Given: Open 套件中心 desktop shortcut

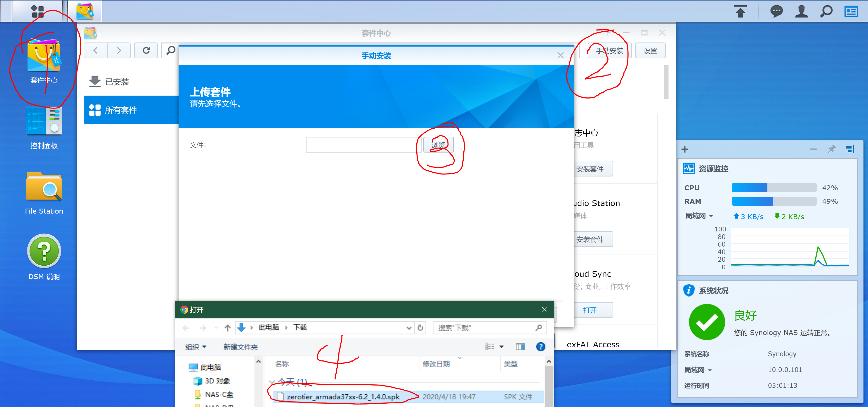Looking at the screenshot, I should [44, 61].
